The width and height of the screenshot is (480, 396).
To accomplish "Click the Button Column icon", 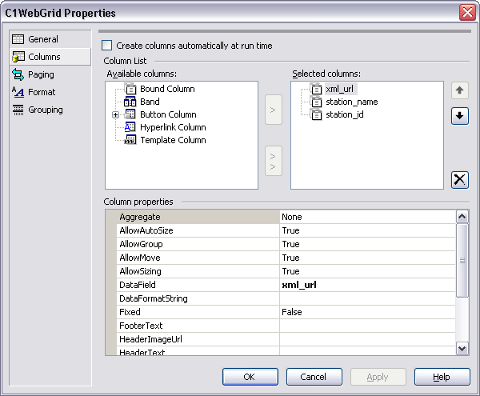I will [x=130, y=114].
